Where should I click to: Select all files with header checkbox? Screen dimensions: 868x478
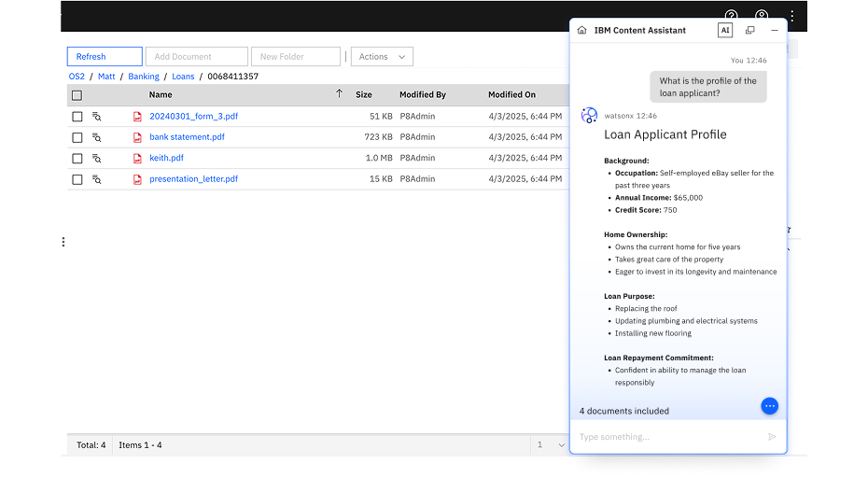[x=77, y=95]
